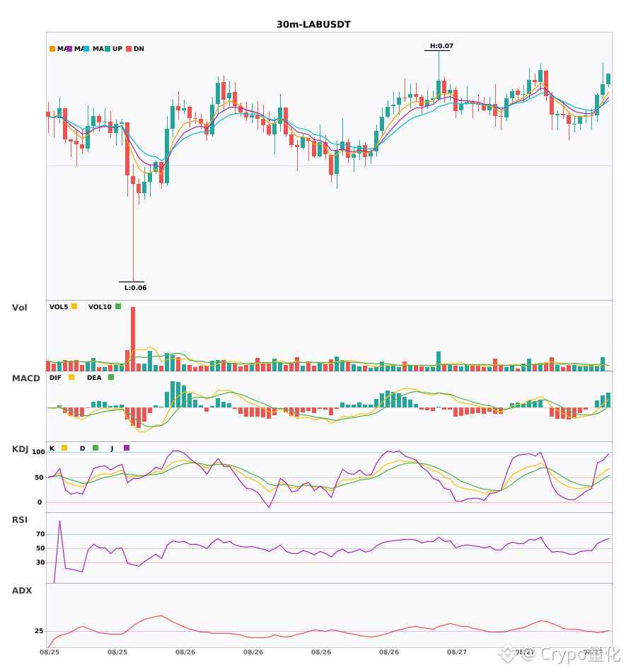Click the yellow DIF legend swatch
Screen dimensions: 626x672
[71, 377]
